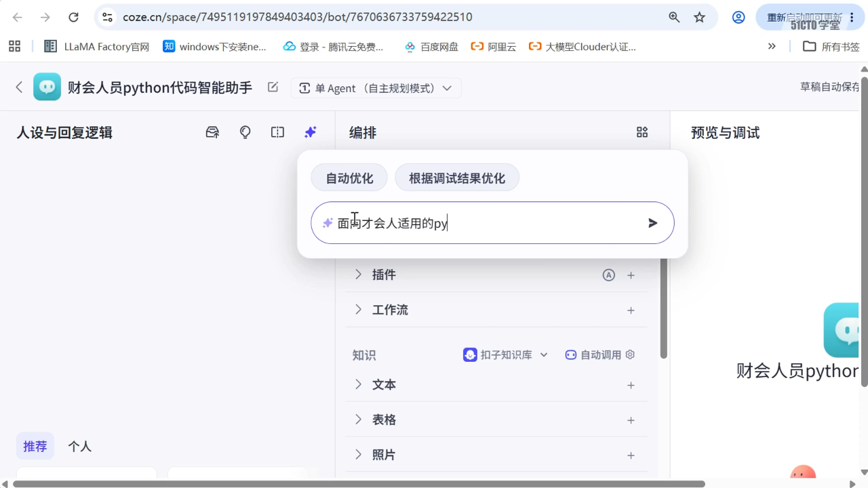Show more bookmarks with the chevron

[772, 46]
